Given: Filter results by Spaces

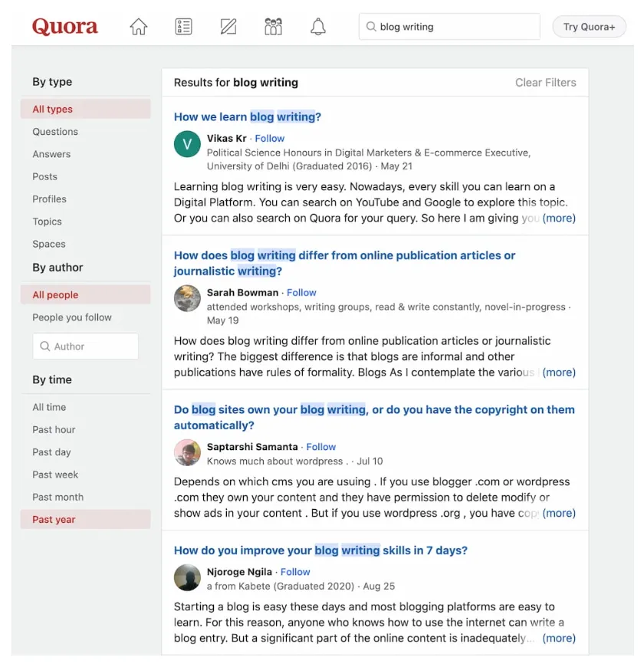Looking at the screenshot, I should click(x=49, y=244).
